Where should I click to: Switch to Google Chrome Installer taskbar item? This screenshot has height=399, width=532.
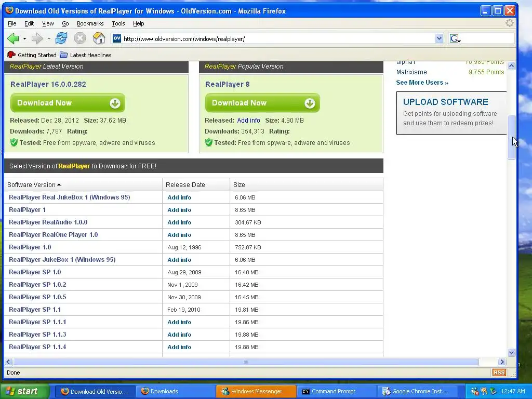417,391
